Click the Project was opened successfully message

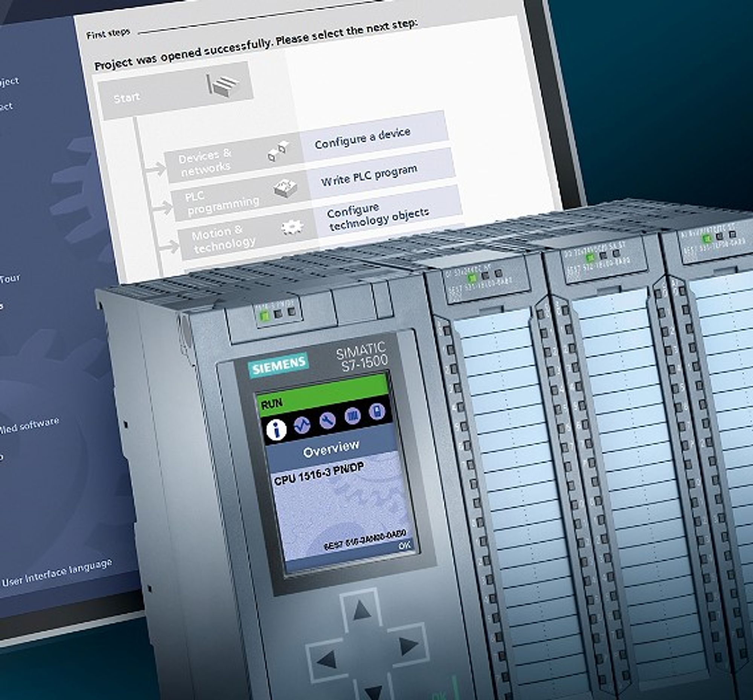256,45
